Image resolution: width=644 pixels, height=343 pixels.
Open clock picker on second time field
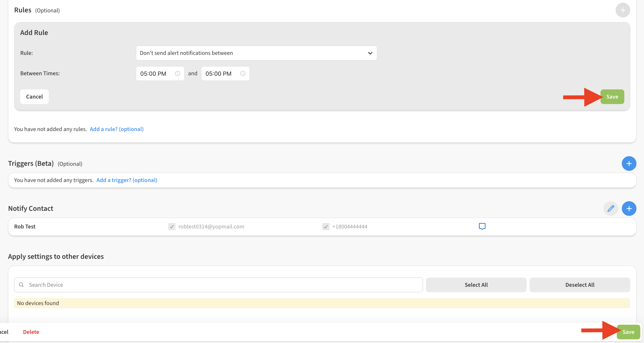pyautogui.click(x=243, y=73)
